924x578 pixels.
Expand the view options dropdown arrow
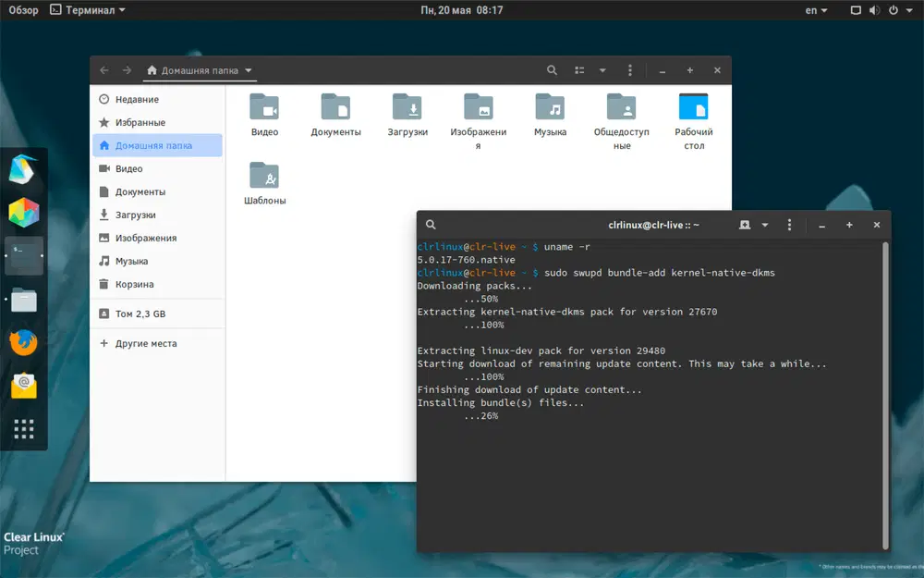coord(602,70)
